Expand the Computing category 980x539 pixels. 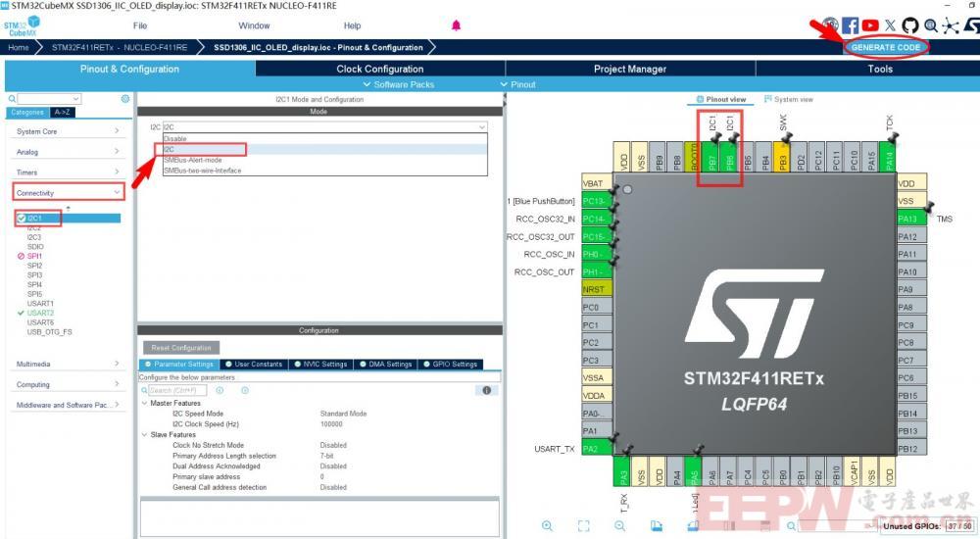coord(67,384)
